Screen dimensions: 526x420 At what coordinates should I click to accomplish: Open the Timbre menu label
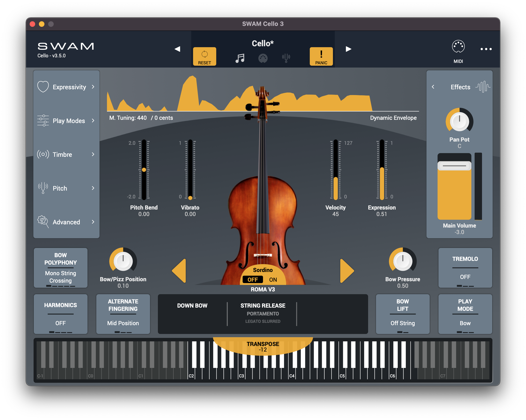(x=62, y=154)
